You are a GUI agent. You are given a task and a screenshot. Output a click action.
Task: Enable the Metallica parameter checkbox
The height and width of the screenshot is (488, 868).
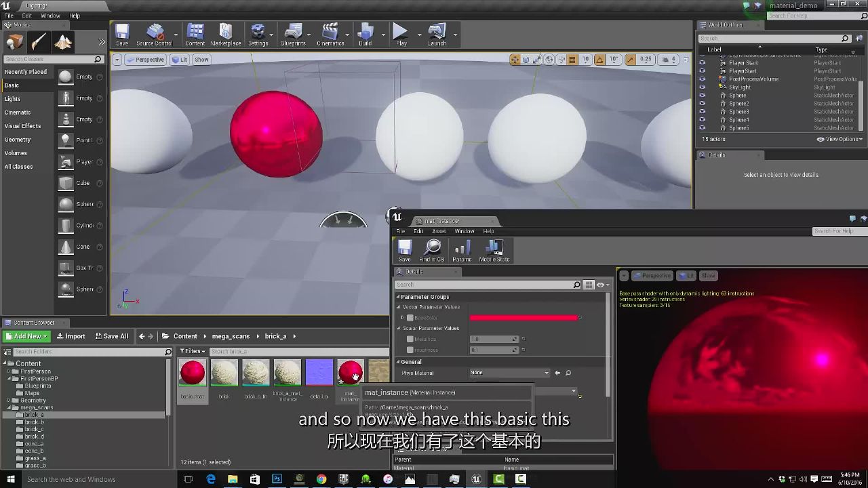click(410, 339)
